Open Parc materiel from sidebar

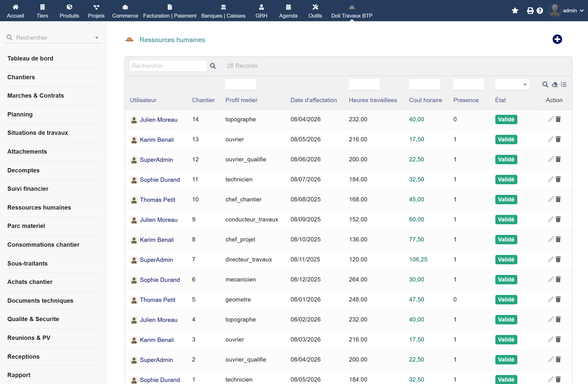click(26, 226)
